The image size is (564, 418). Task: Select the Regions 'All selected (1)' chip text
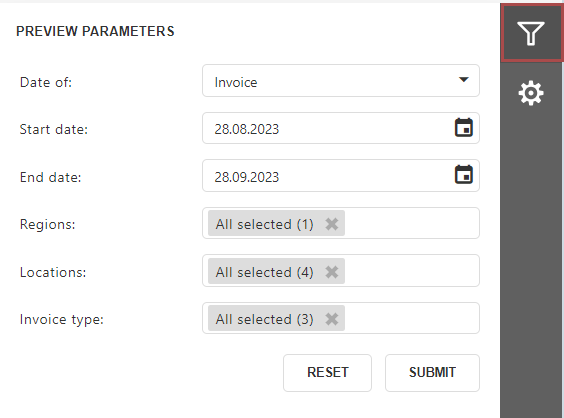(264, 224)
